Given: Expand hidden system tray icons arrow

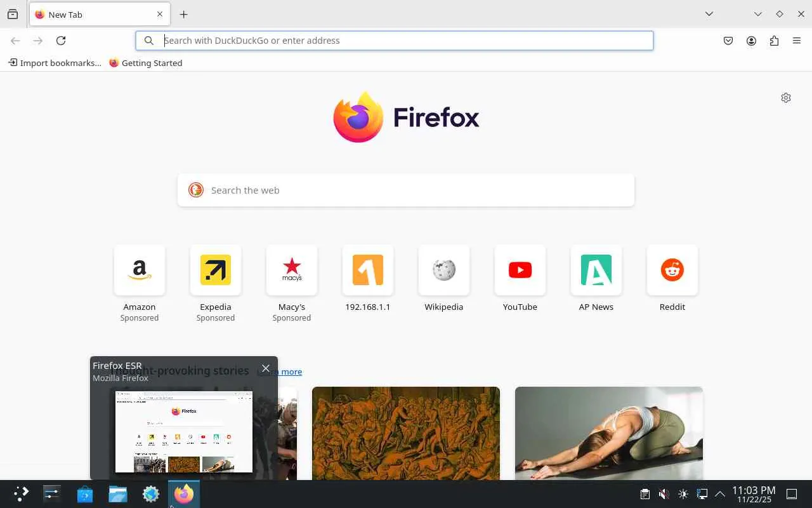Looking at the screenshot, I should click(x=720, y=494).
